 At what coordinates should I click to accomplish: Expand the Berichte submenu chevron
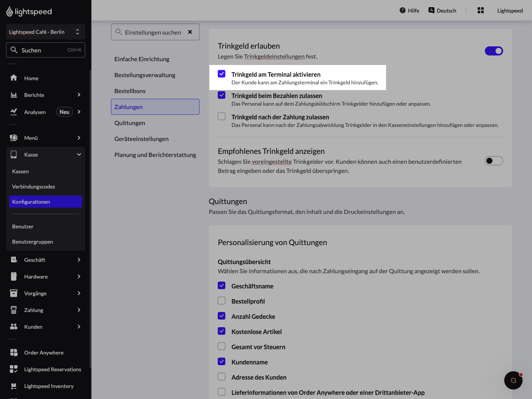(79, 95)
